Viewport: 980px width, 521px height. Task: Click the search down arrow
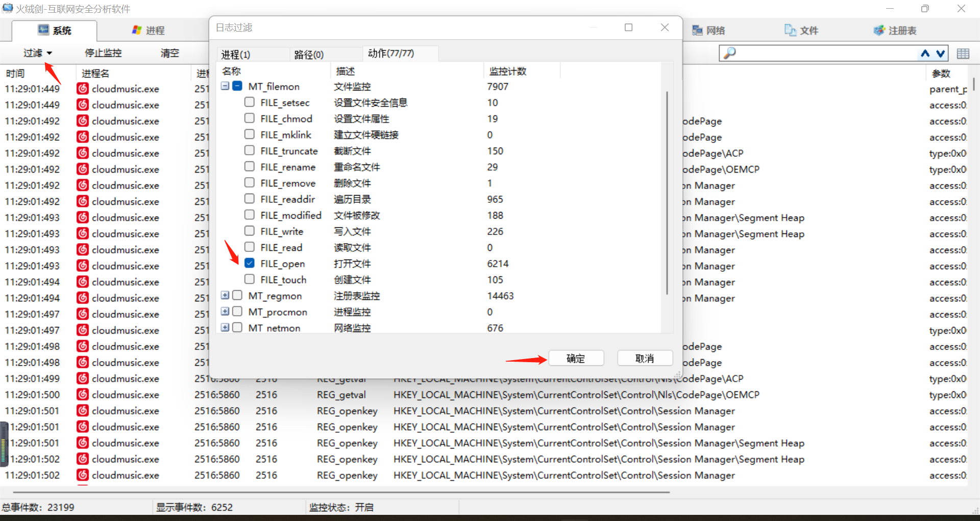pos(941,53)
